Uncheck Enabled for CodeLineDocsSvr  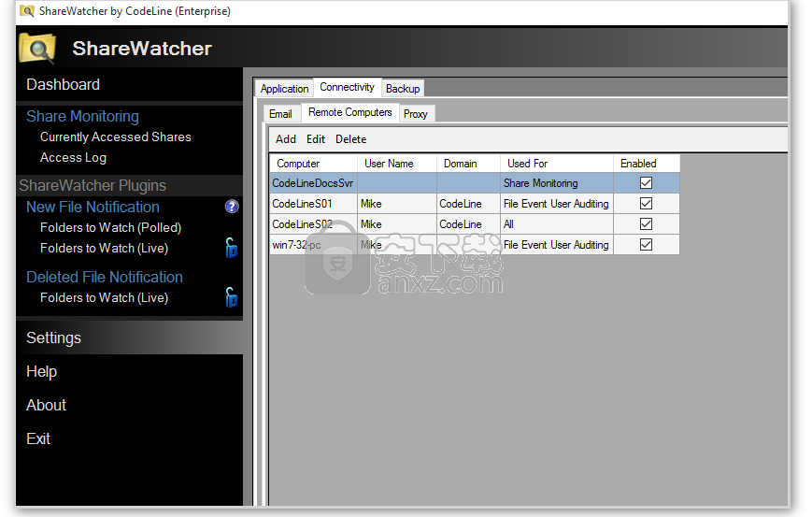point(646,183)
